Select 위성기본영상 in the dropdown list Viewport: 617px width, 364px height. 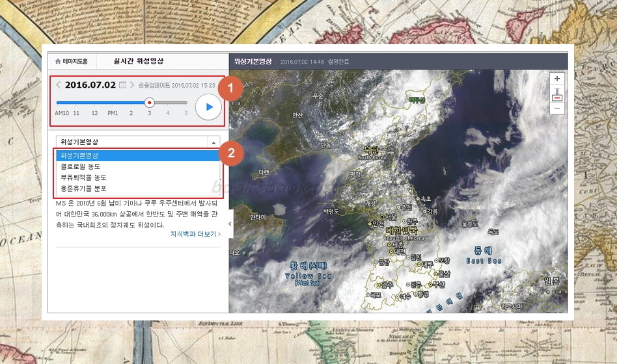[137, 155]
